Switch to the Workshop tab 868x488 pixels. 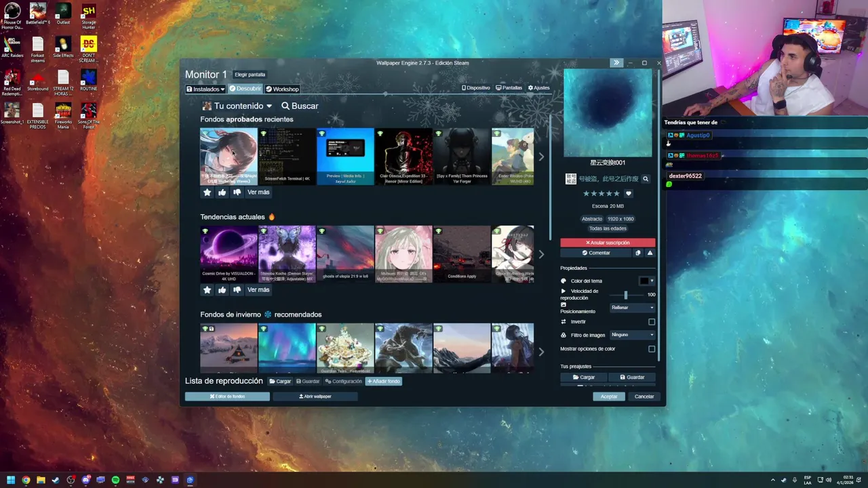[282, 89]
